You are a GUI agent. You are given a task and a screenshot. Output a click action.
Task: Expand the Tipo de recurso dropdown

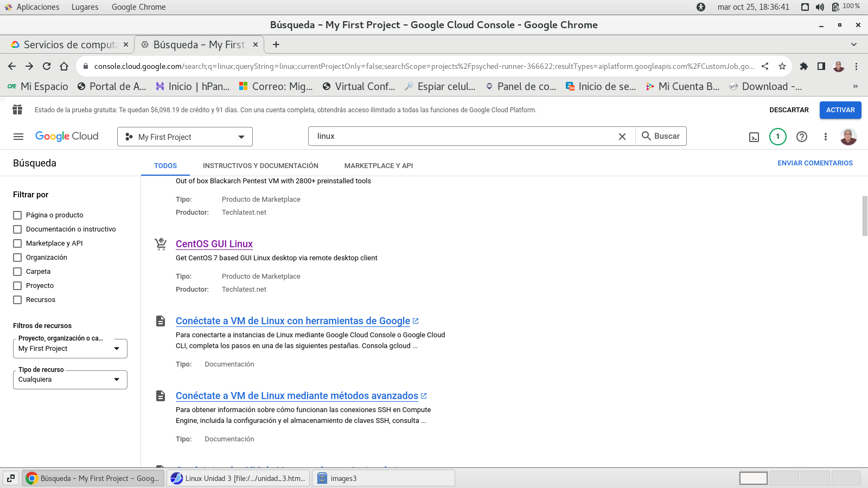(x=70, y=380)
